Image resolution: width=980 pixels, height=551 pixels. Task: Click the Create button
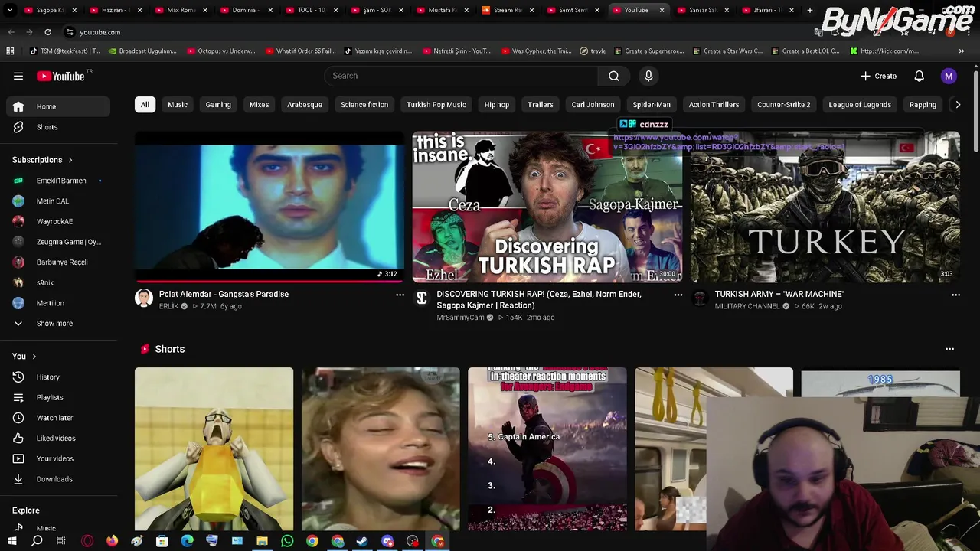point(878,76)
